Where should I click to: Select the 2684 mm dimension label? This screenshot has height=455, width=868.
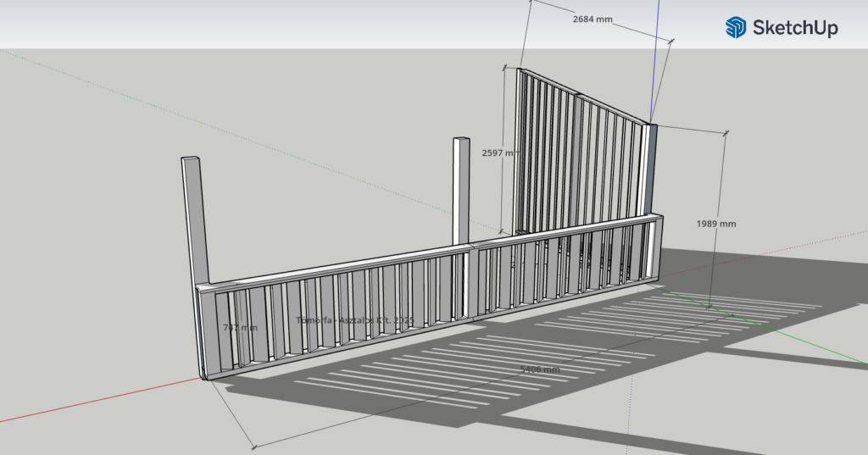coord(593,18)
